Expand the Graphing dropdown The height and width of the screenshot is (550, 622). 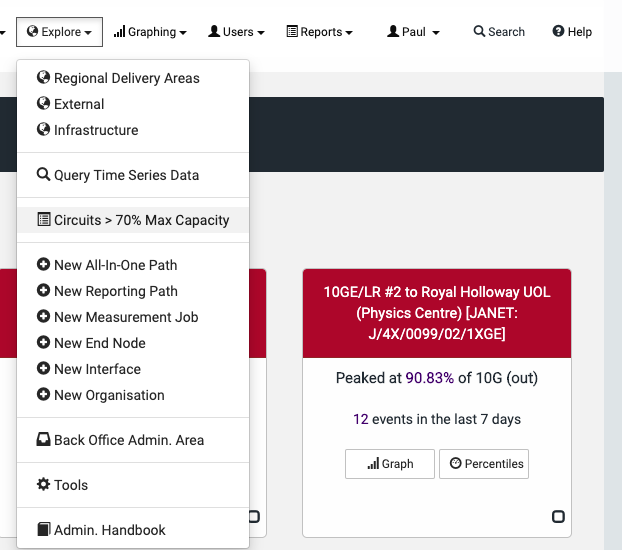coord(150,32)
